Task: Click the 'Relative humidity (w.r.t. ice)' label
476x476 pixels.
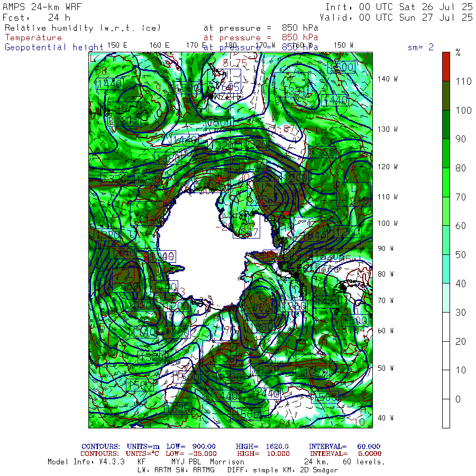Action: [83, 28]
